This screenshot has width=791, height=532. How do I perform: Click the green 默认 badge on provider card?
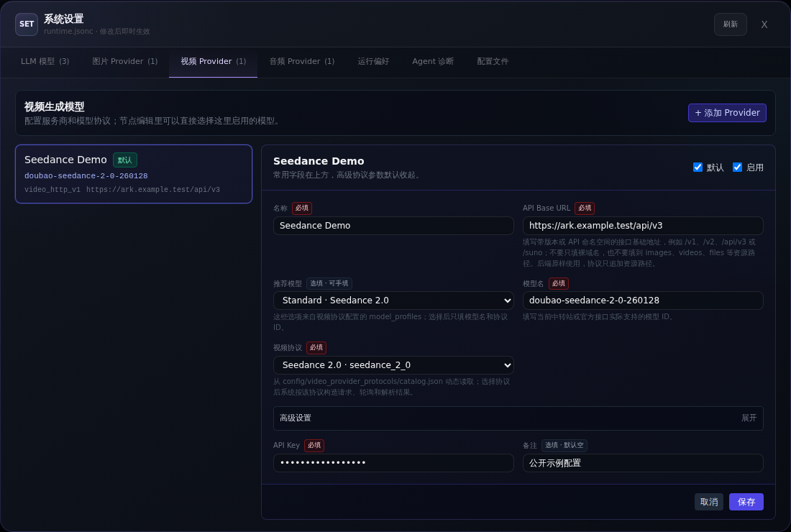pyautogui.click(x=124, y=160)
